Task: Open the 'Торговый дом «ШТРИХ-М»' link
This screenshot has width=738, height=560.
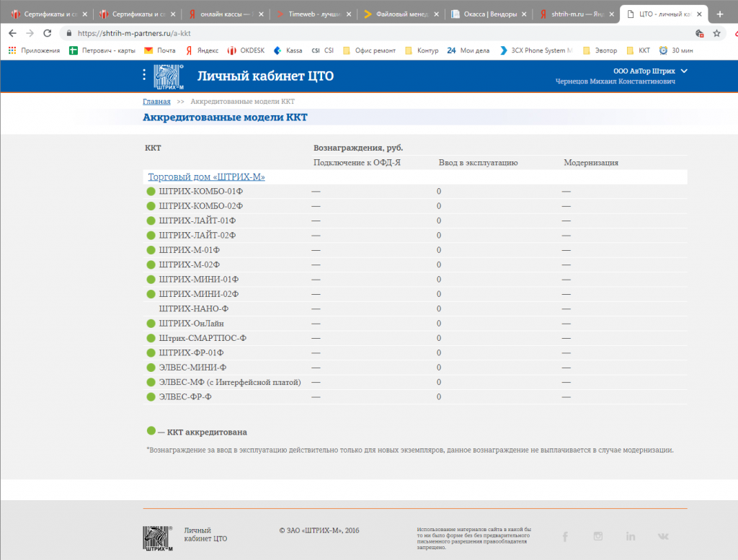Action: pos(207,177)
